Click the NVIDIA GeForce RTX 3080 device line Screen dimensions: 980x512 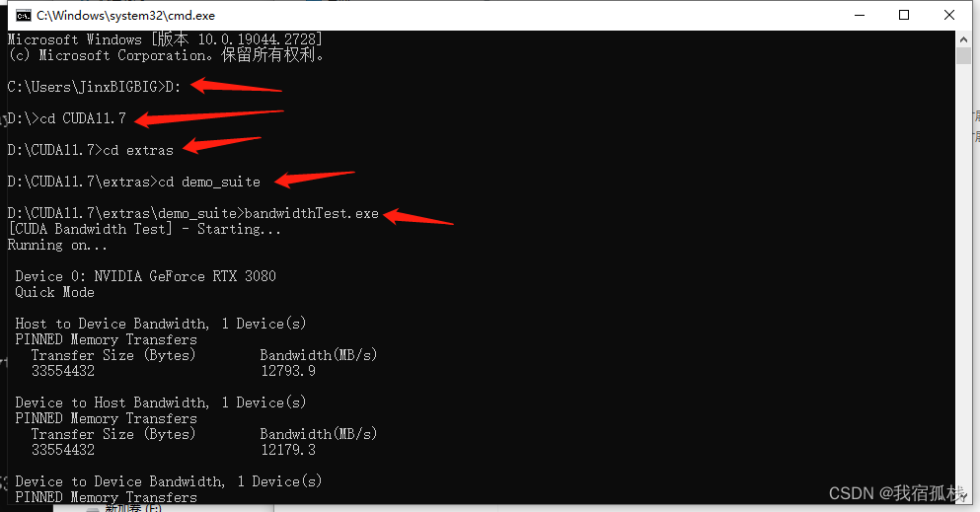146,276
